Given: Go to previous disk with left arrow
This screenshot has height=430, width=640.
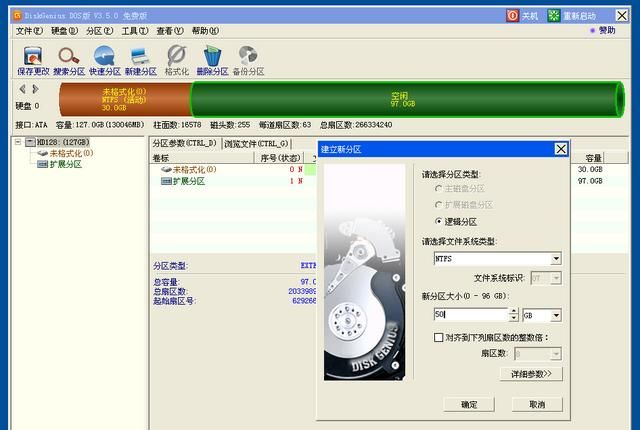Looking at the screenshot, I should click(x=22, y=89).
